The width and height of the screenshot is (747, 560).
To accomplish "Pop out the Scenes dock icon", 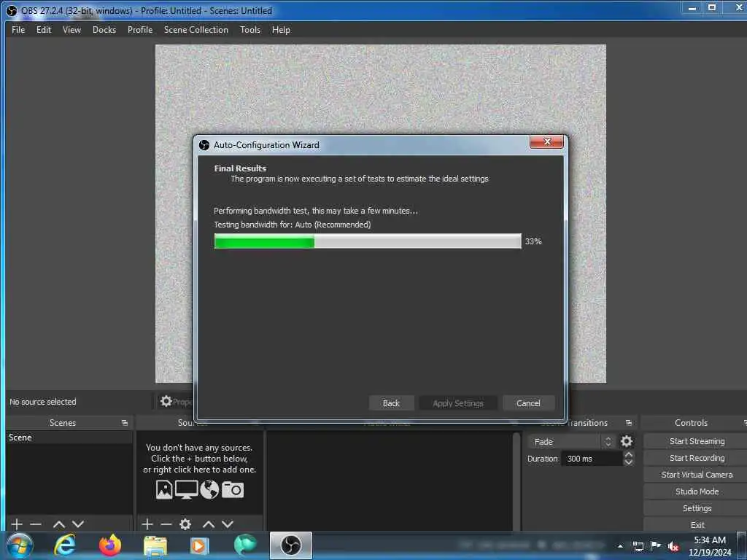I will pyautogui.click(x=124, y=423).
